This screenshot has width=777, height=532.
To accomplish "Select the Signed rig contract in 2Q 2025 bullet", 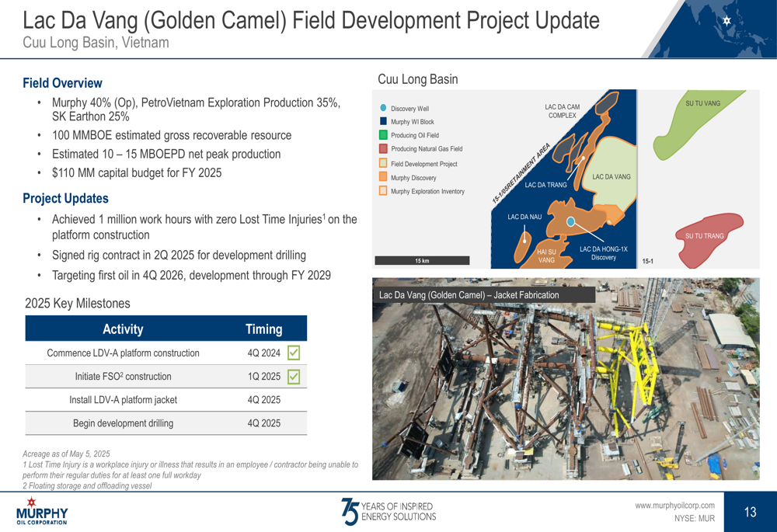I will pyautogui.click(x=179, y=255).
